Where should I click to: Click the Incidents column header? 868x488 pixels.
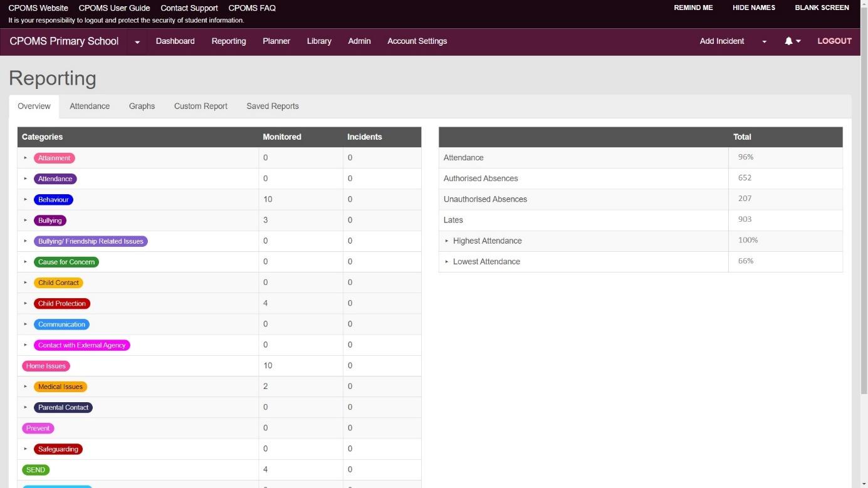pos(365,137)
